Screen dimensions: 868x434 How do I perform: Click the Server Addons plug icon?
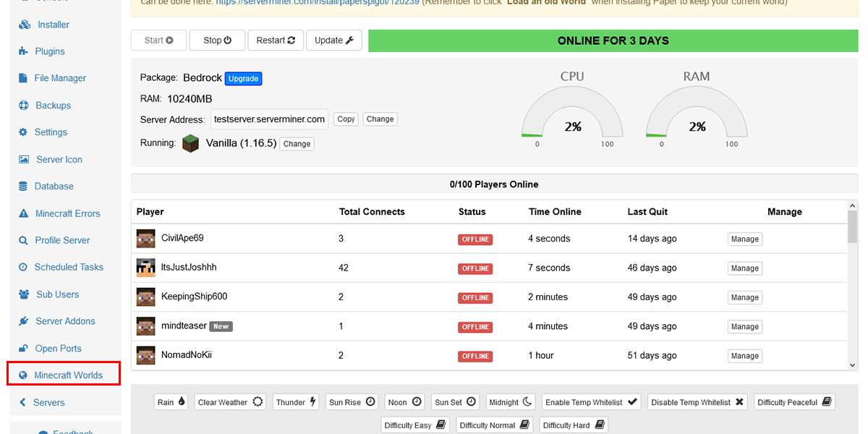click(x=24, y=321)
